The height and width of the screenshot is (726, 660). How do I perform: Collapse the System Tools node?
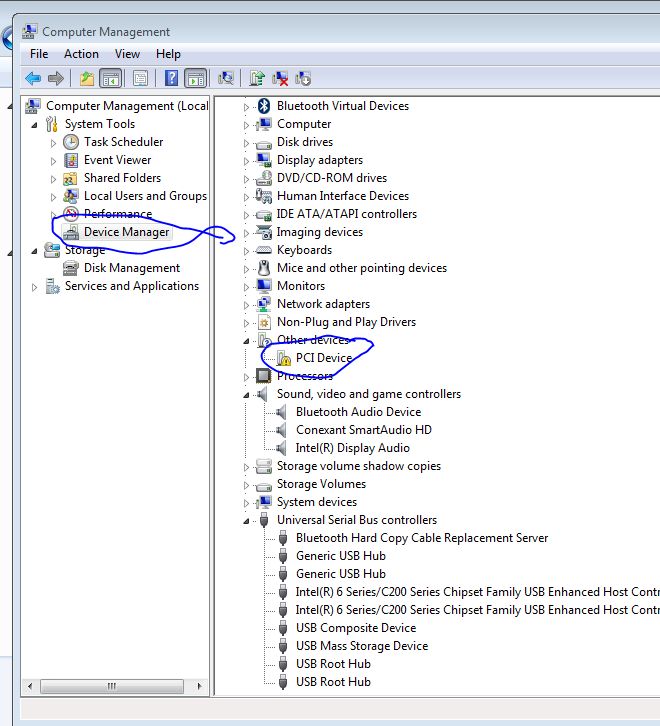coord(34,125)
